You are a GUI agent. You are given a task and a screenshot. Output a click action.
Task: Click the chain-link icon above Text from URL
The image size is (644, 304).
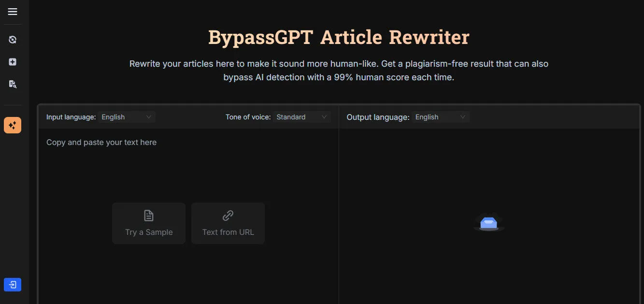pos(228,216)
